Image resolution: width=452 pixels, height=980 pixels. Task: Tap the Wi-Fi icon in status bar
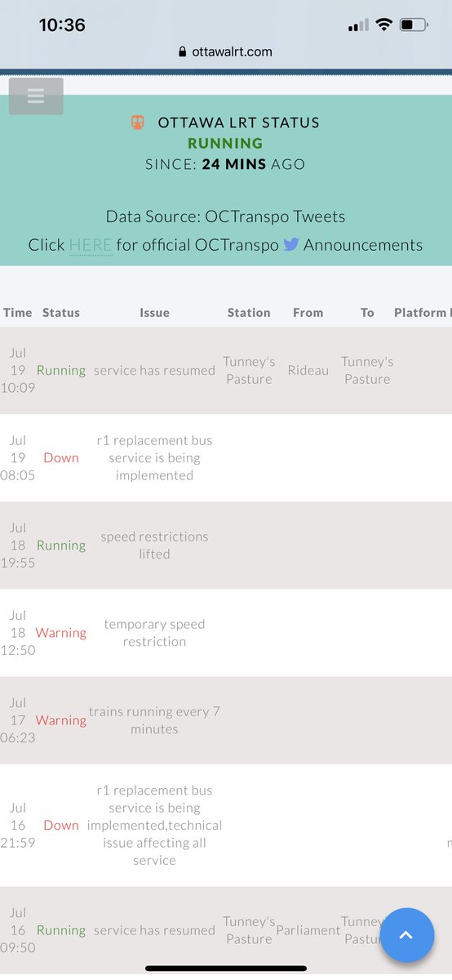383,25
